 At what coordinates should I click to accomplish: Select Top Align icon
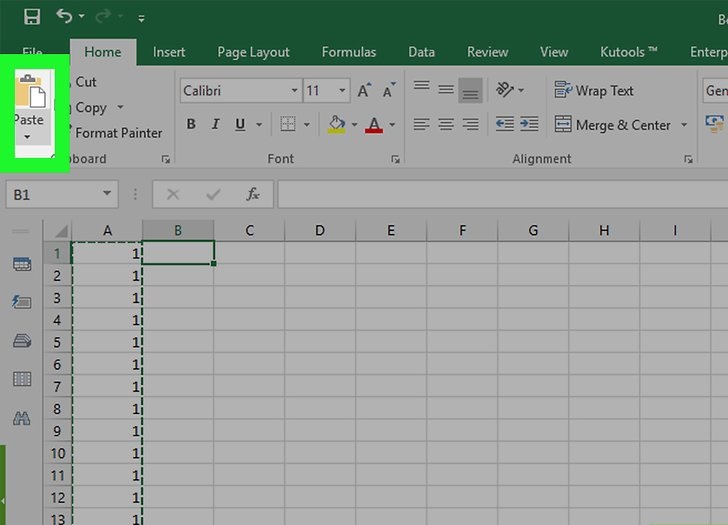pos(422,87)
